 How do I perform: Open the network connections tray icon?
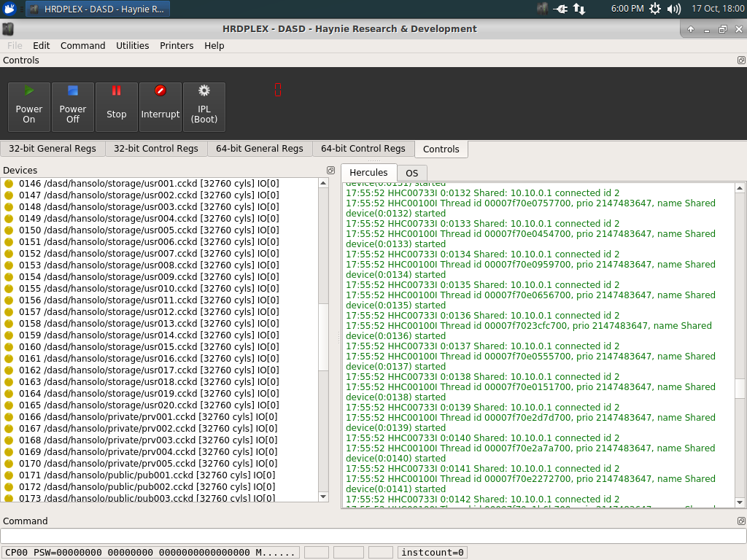pyautogui.click(x=579, y=9)
